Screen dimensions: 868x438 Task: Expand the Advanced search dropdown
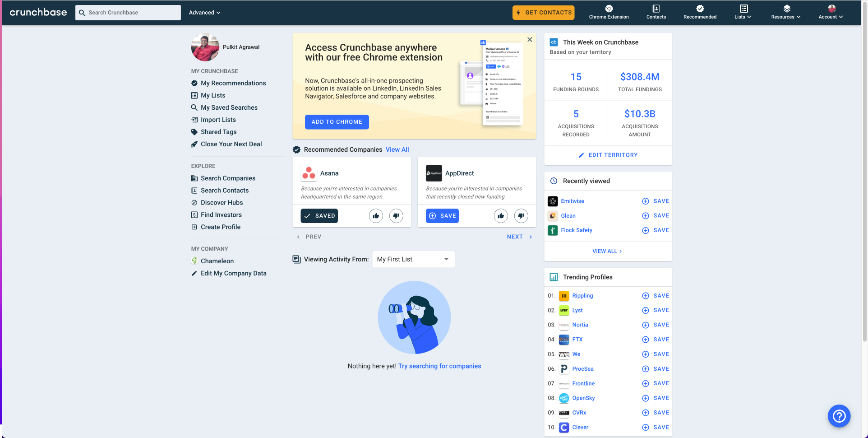pos(204,13)
